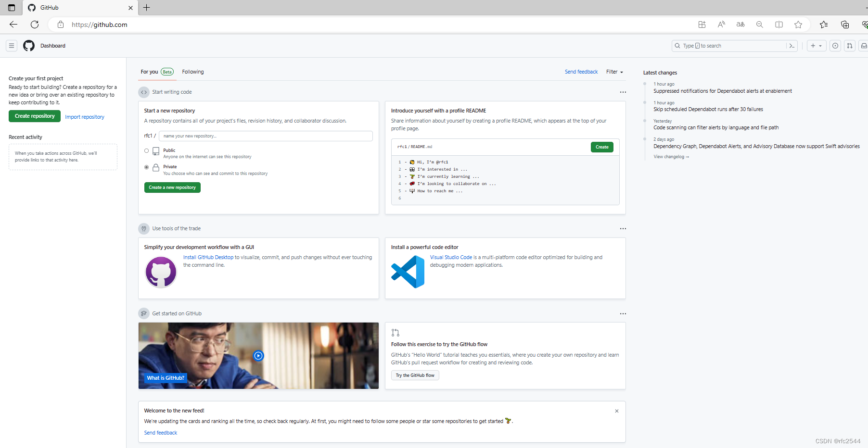Click the icon beside Get started on GitHub
868x448 pixels.
(144, 313)
